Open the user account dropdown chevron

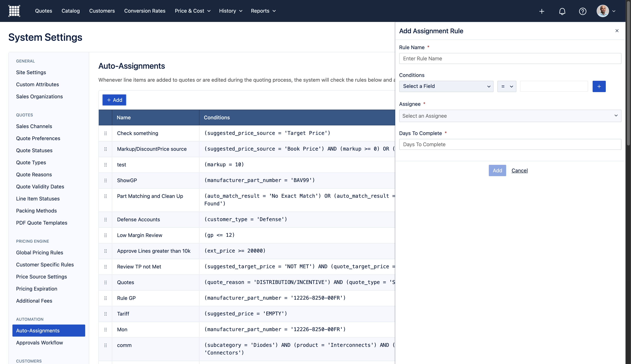click(x=614, y=11)
